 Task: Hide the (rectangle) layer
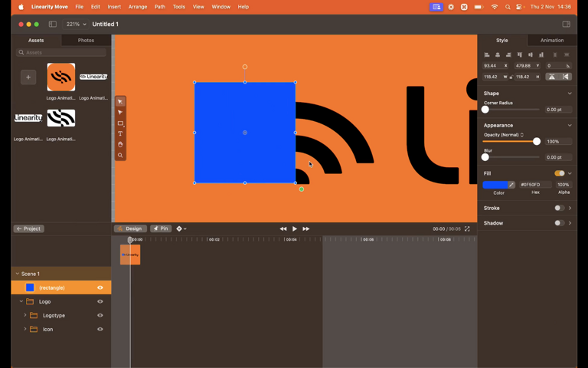pyautogui.click(x=100, y=287)
